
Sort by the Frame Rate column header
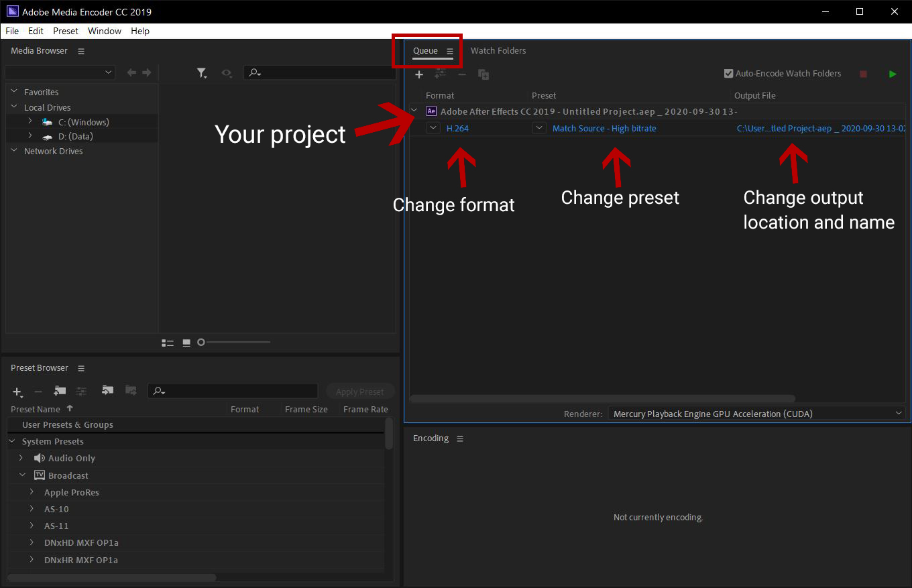365,409
